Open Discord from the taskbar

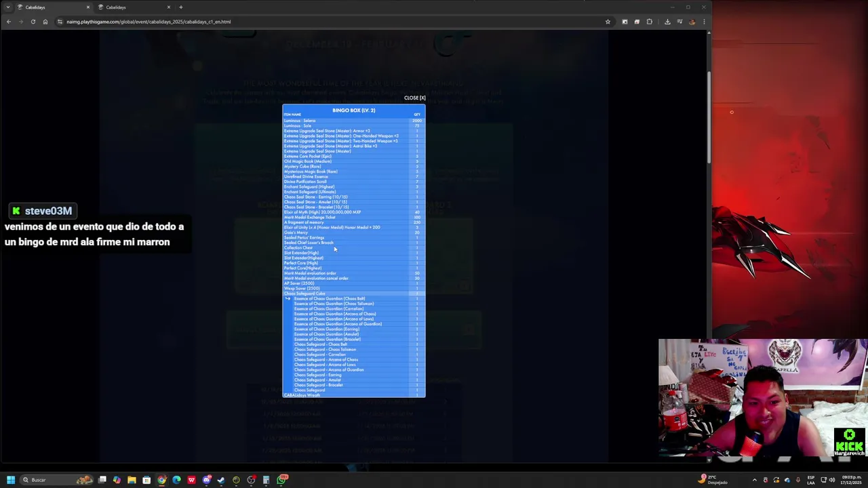tap(206, 480)
